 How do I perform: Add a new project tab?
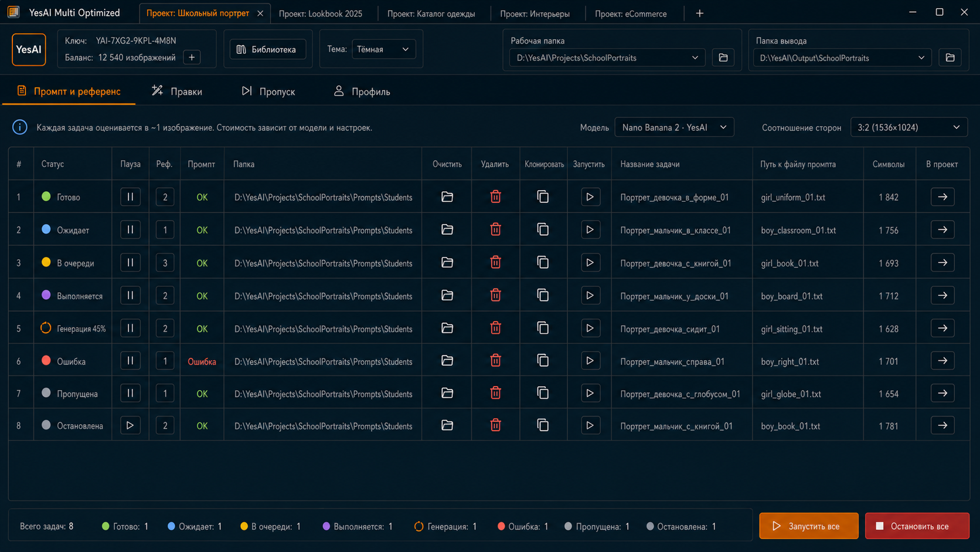[700, 13]
